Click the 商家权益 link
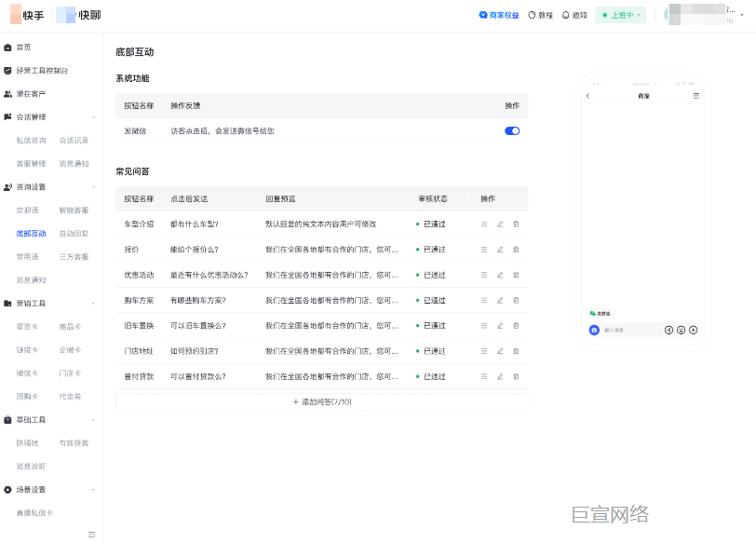 point(499,16)
